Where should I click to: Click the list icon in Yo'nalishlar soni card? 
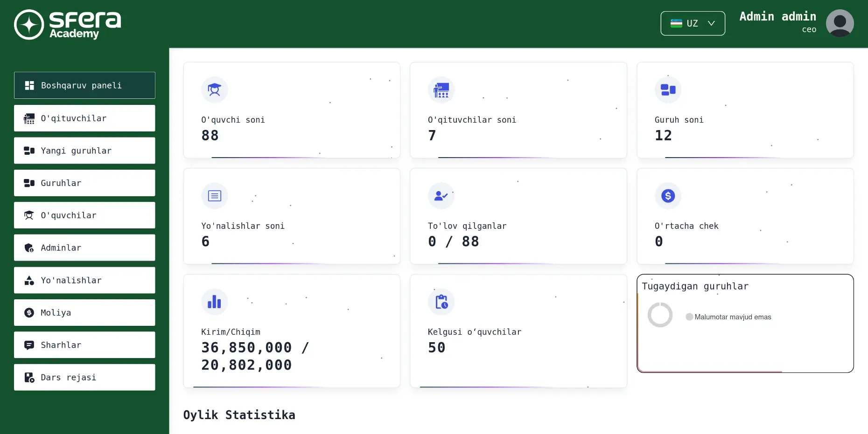[x=215, y=196]
